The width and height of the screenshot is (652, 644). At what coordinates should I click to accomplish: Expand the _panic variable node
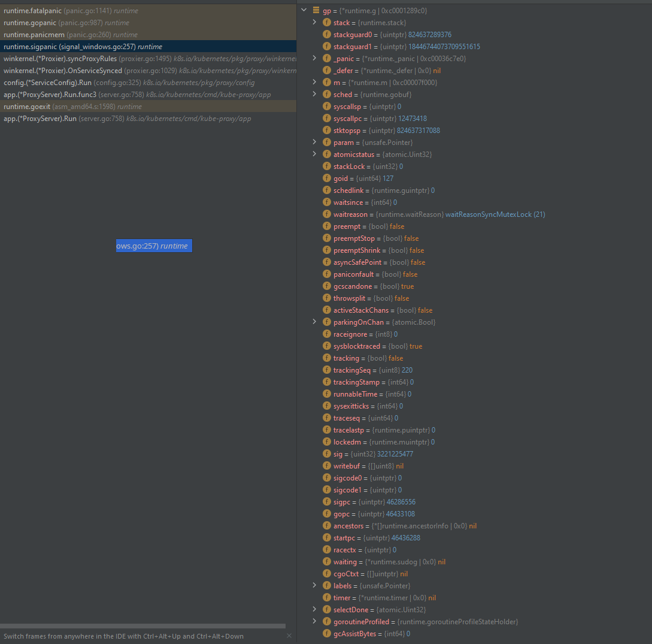[315, 58]
